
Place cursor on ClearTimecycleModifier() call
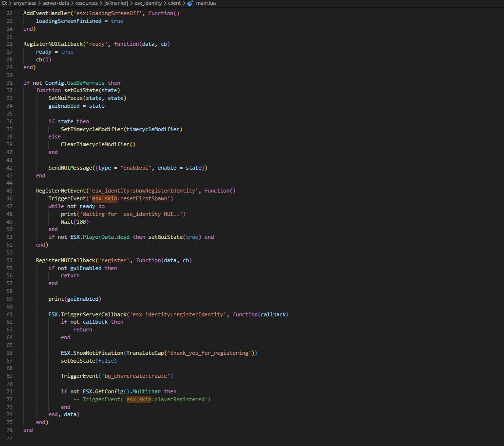click(98, 144)
